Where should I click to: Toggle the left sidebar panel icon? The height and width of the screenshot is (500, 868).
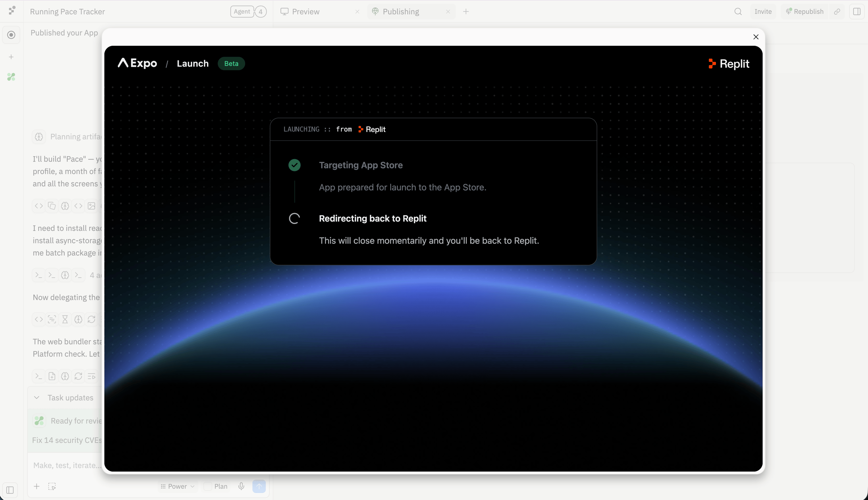[10, 490]
